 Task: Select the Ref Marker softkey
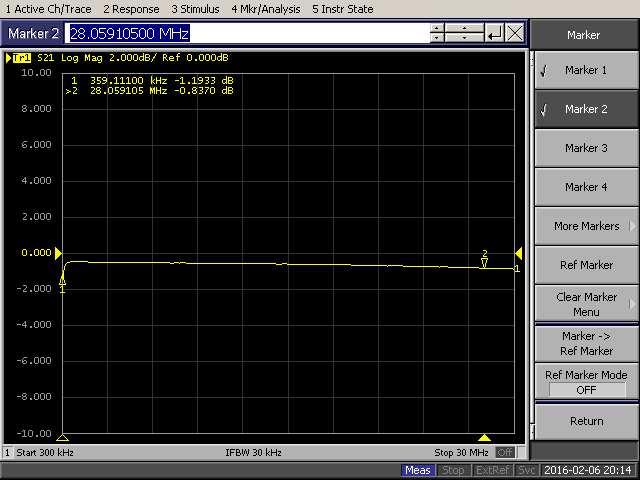[586, 265]
